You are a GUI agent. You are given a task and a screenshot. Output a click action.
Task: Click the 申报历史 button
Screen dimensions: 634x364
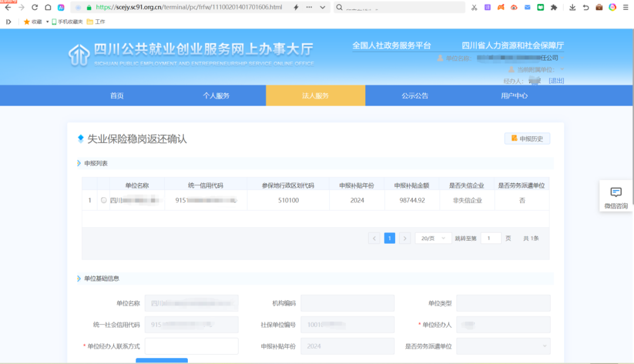click(x=527, y=139)
